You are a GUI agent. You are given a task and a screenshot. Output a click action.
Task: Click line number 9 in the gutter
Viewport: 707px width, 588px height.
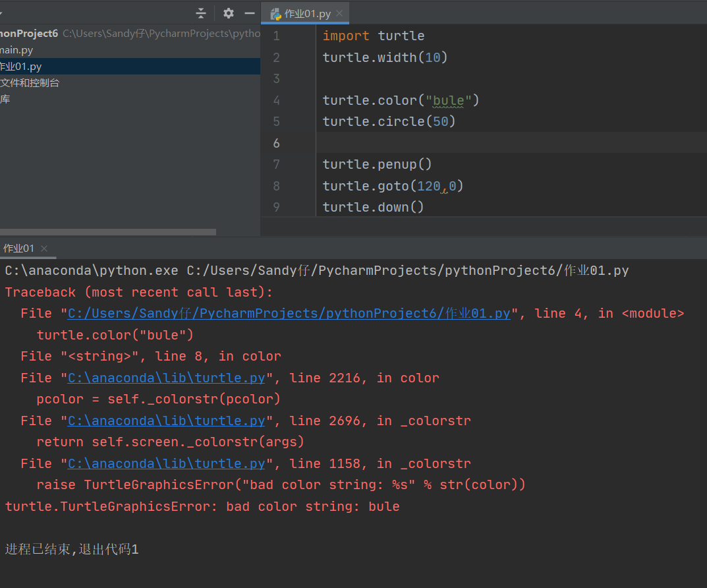(276, 208)
